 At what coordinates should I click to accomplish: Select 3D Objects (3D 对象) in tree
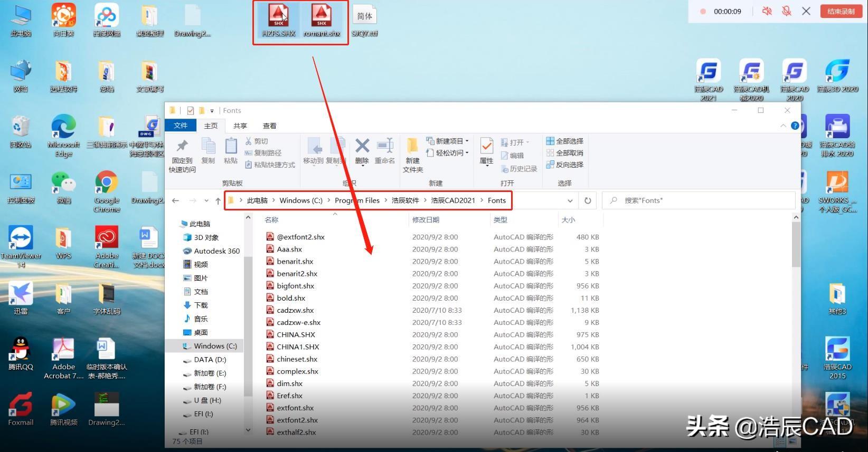click(201, 237)
